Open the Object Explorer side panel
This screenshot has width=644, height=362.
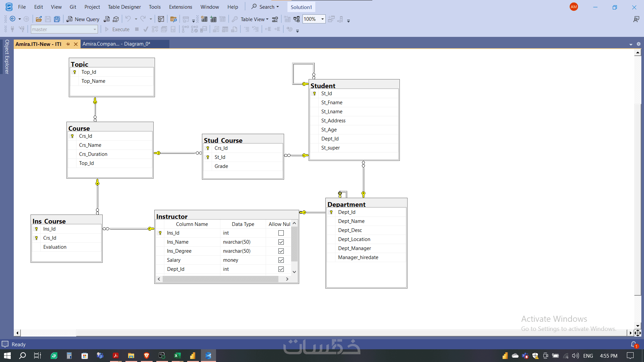[x=7, y=56]
